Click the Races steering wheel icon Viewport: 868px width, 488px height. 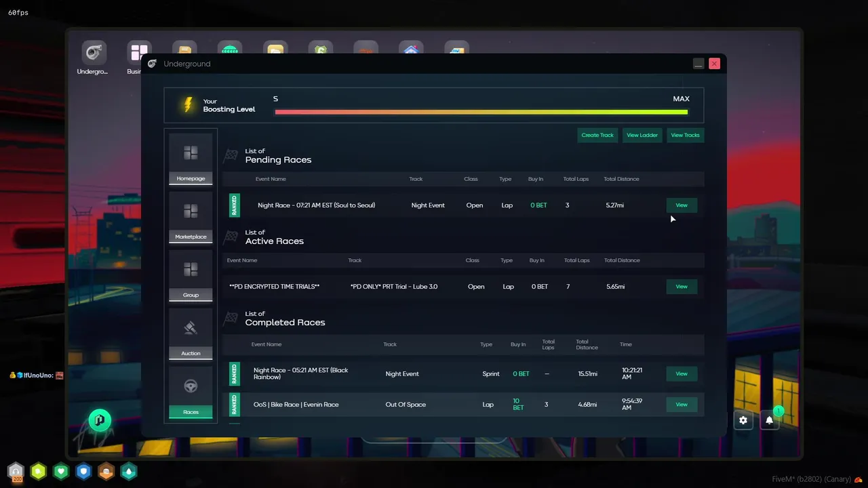tap(191, 386)
